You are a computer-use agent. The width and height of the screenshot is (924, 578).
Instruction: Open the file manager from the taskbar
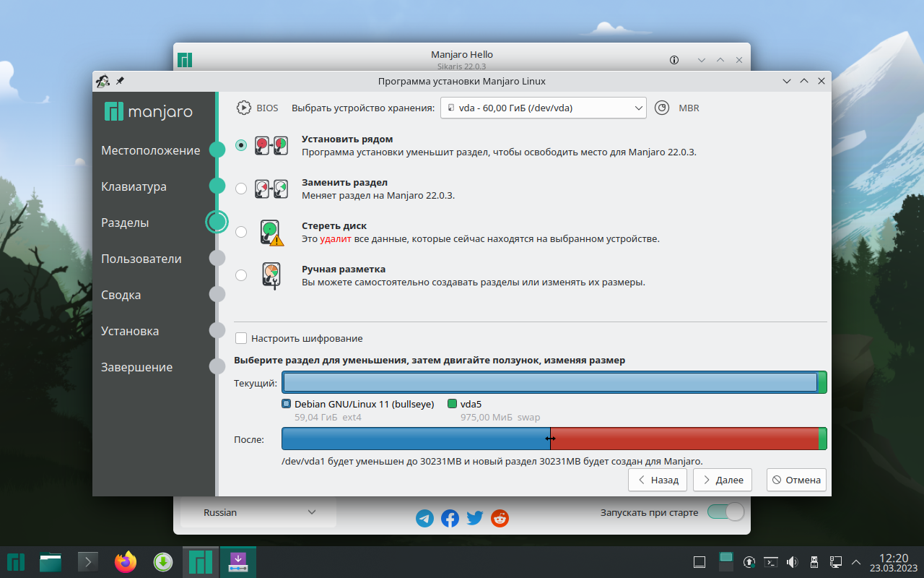pos(51,561)
